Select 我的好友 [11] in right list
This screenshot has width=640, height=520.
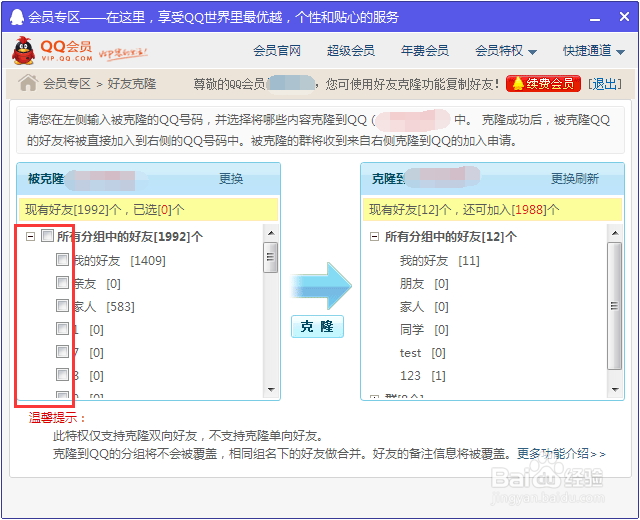(440, 260)
